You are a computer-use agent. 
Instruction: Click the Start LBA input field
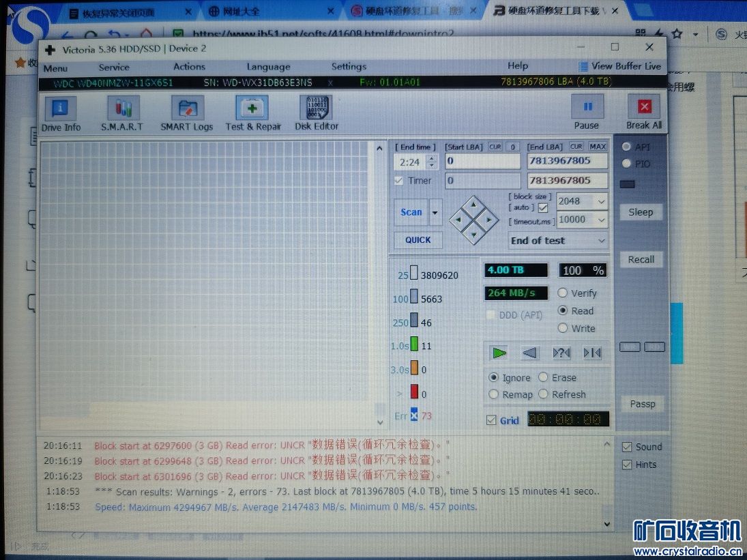tap(482, 161)
